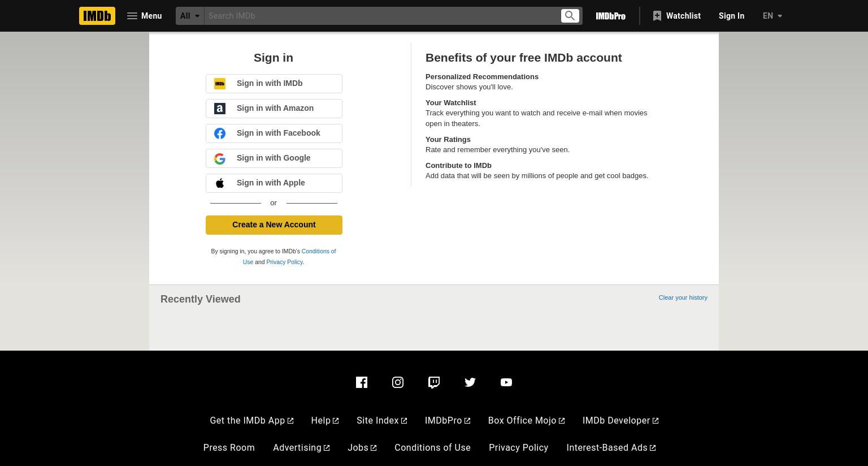Open IMDb YouTube icon in footer
The image size is (868, 466).
click(x=506, y=382)
